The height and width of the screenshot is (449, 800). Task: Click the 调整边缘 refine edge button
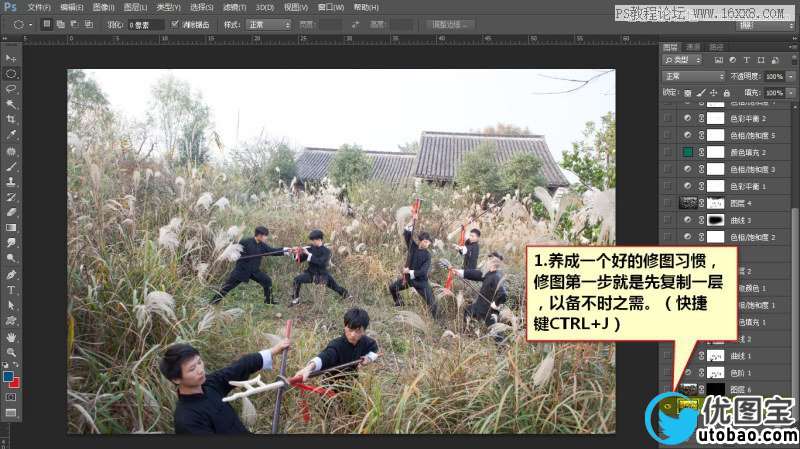tap(449, 24)
